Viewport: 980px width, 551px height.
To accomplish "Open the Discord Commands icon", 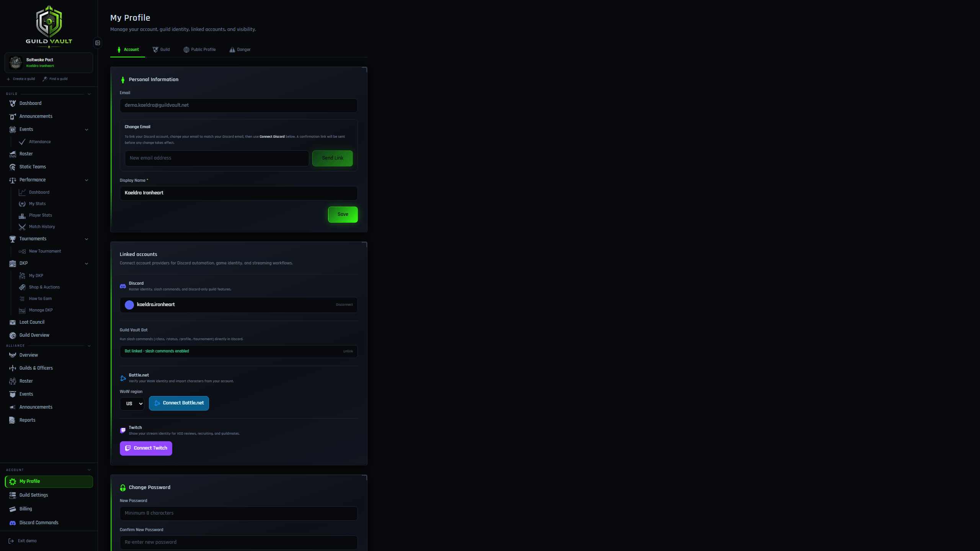I will point(13,523).
